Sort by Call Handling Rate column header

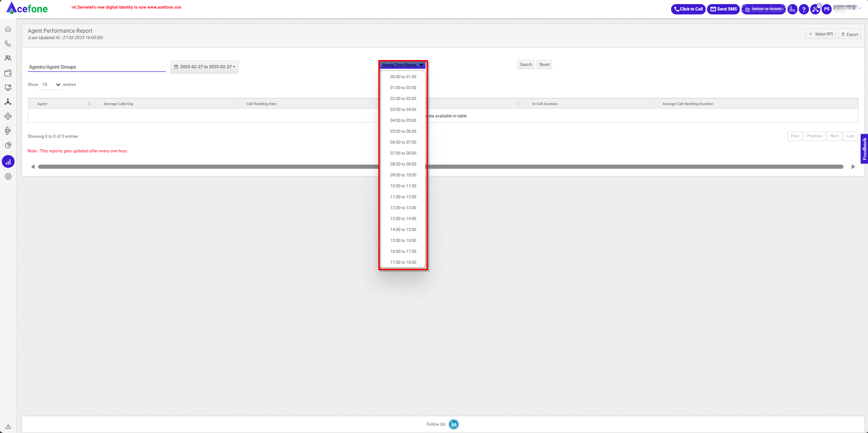(307, 104)
